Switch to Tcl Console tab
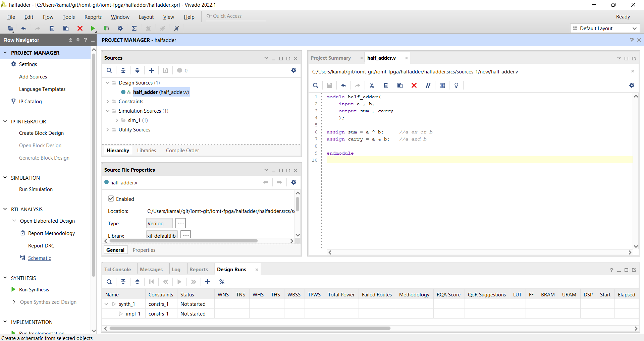 [x=117, y=270]
